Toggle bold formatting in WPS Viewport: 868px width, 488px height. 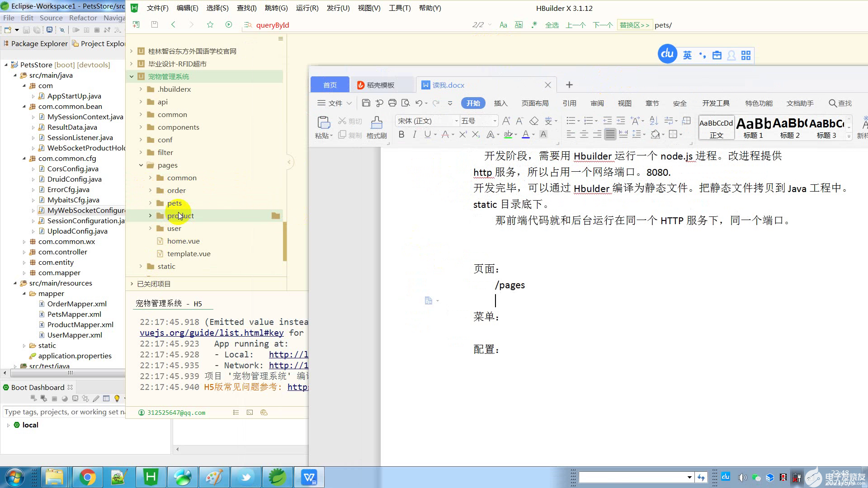click(x=401, y=134)
